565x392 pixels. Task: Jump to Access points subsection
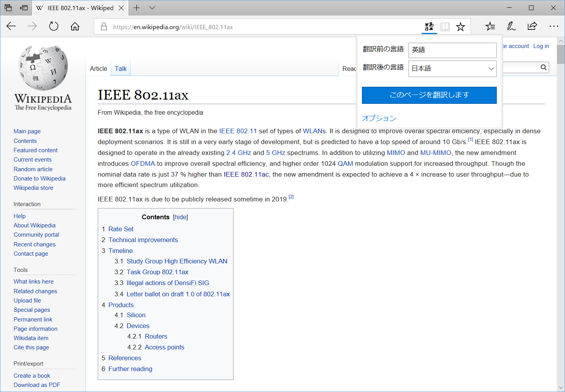165,347
